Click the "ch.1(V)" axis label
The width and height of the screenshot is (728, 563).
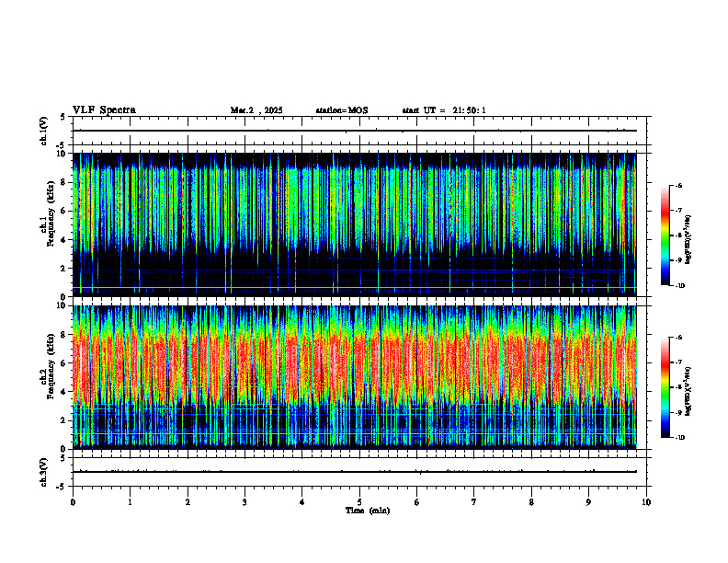click(x=44, y=131)
